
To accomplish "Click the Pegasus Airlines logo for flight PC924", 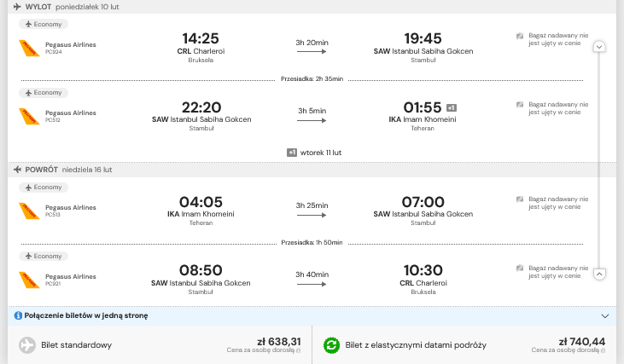I will (29, 48).
